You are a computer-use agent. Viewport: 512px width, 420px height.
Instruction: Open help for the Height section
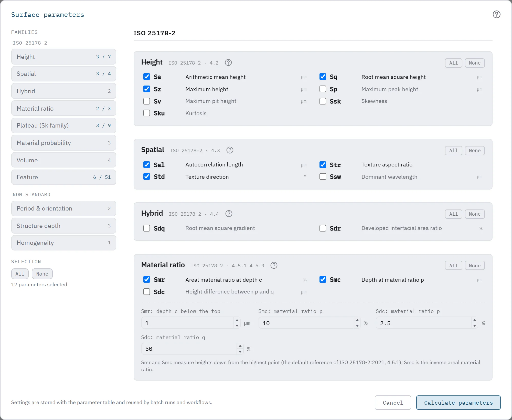click(x=228, y=62)
